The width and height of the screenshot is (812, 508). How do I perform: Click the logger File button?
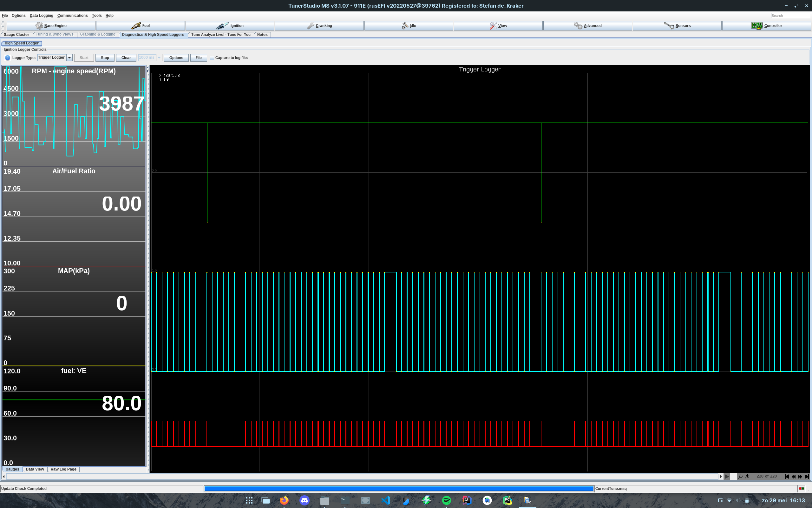point(199,58)
